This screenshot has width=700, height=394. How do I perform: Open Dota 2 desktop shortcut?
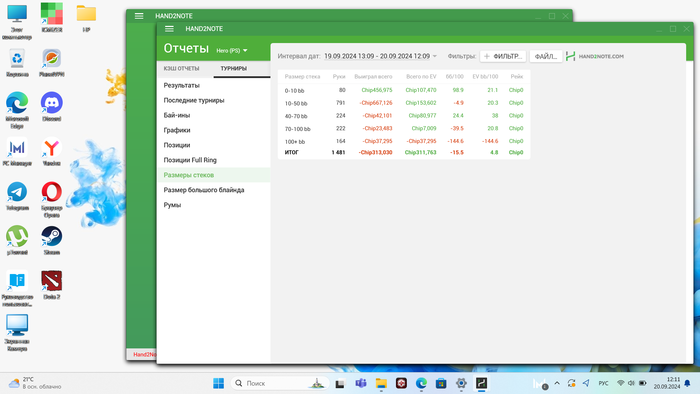tap(52, 285)
